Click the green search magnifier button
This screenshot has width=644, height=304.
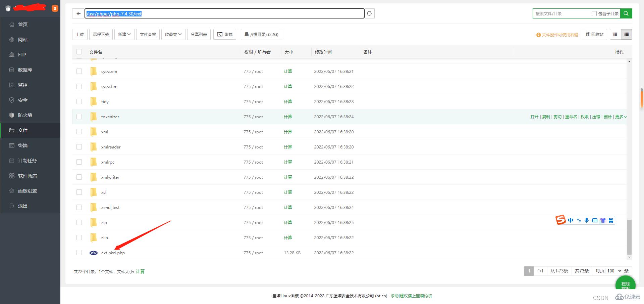[626, 13]
